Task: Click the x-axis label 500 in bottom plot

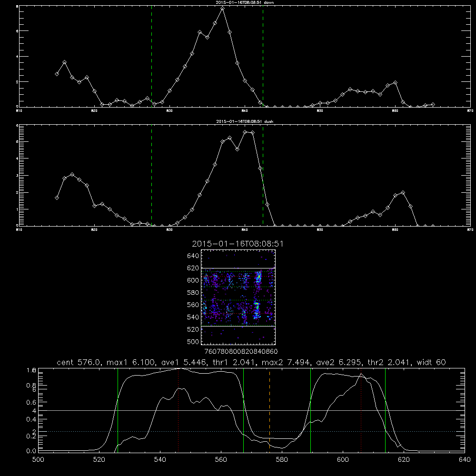Action: pyautogui.click(x=38, y=460)
